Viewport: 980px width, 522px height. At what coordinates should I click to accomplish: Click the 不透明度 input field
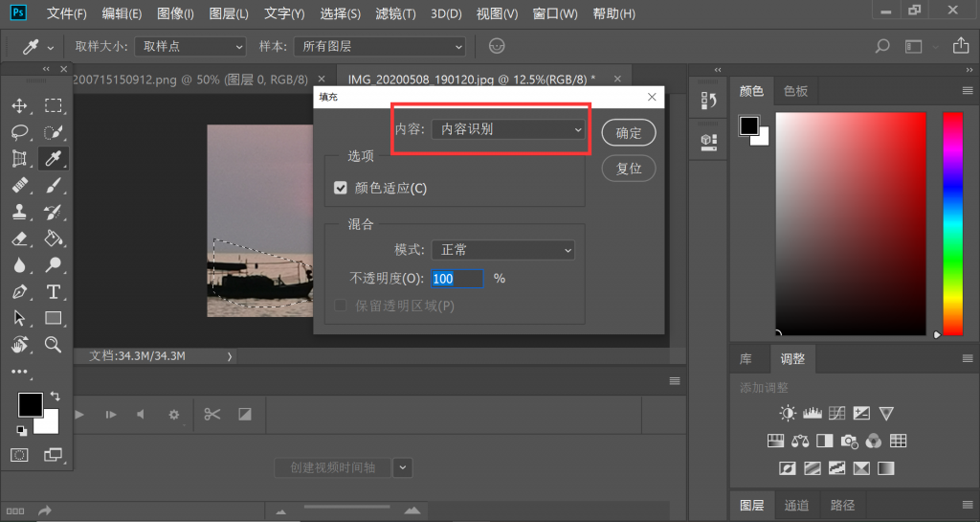(x=457, y=279)
